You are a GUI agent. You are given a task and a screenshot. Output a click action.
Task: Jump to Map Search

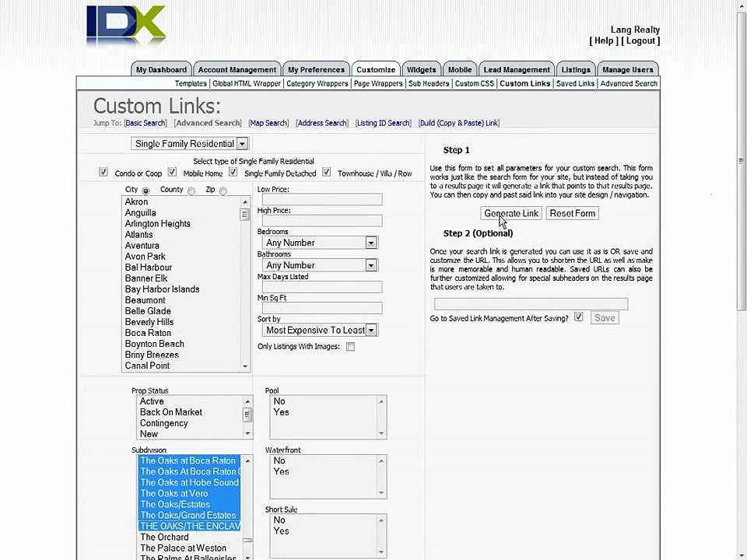pos(268,123)
